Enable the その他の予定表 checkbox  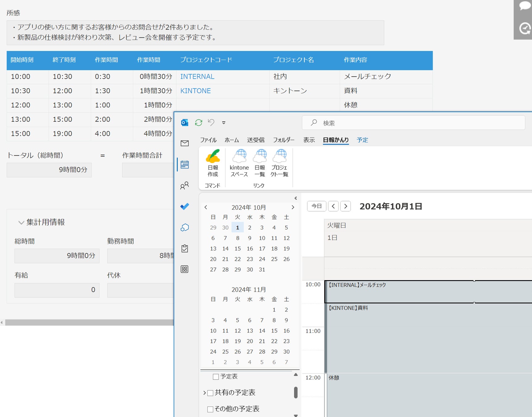(210, 409)
